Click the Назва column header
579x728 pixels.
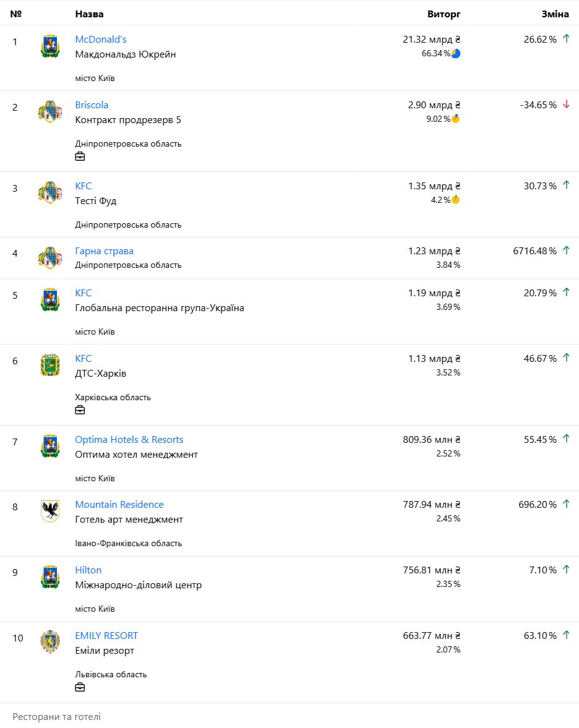89,14
